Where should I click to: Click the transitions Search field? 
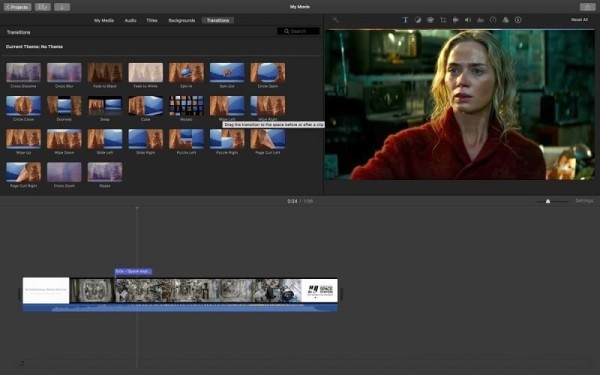pos(298,31)
